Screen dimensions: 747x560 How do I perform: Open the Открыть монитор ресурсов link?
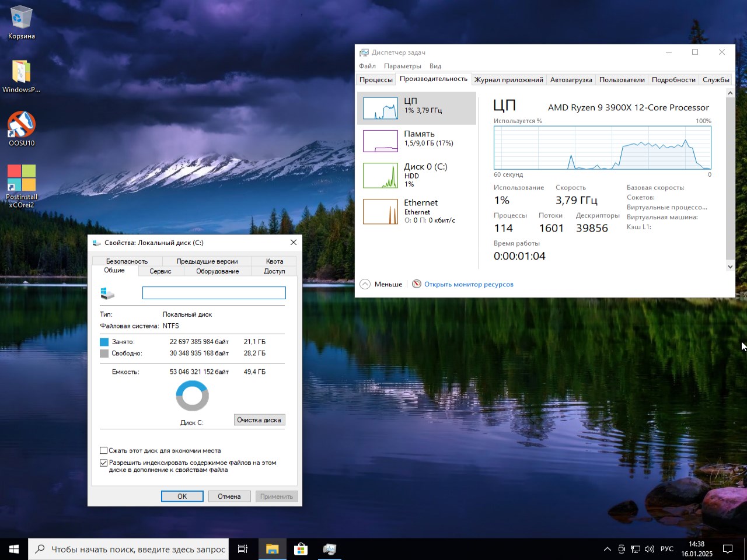[x=468, y=284]
